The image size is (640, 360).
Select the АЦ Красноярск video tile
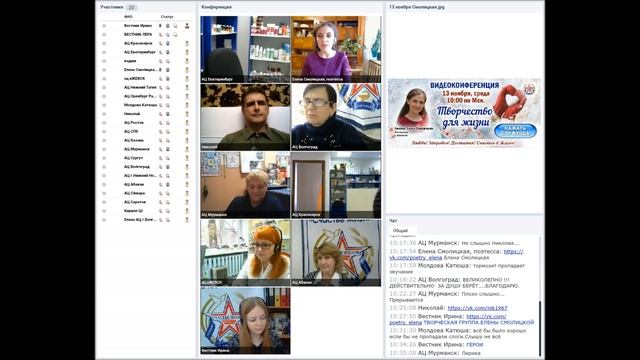(x=336, y=185)
